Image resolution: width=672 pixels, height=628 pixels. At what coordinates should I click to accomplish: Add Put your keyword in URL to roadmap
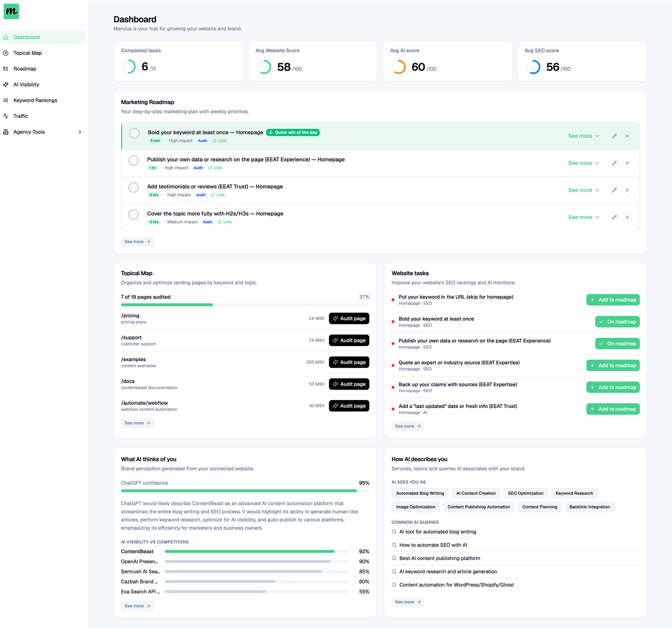coord(612,300)
